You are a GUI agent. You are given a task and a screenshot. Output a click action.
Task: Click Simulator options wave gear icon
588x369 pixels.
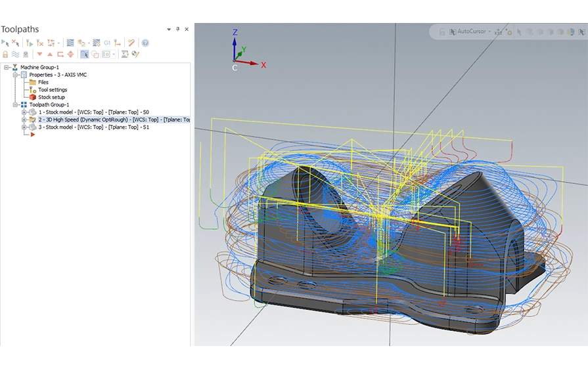(x=97, y=43)
